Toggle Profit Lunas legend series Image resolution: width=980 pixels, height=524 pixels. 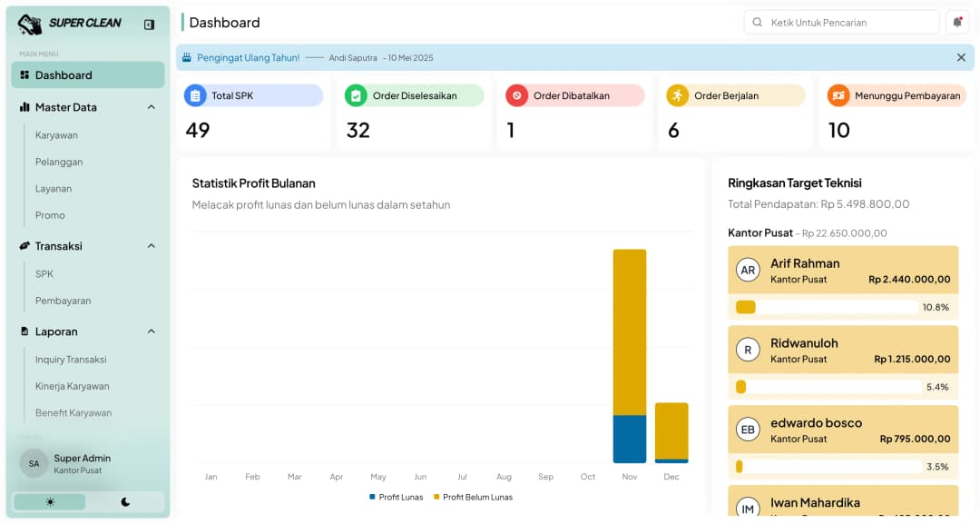tap(396, 497)
